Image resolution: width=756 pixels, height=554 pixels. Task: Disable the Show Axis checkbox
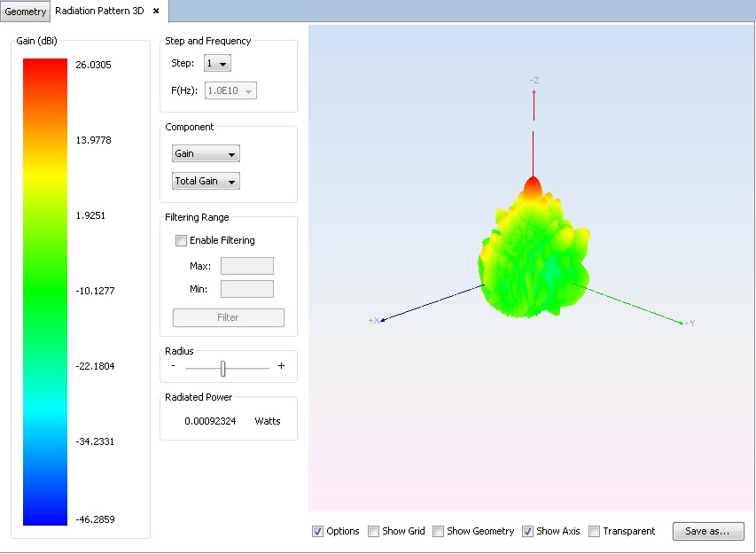click(528, 531)
